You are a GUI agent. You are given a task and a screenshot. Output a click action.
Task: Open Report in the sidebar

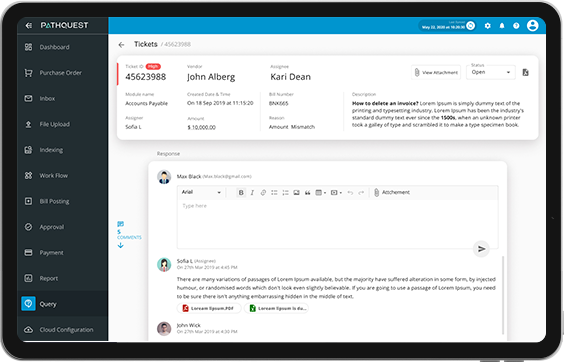coord(62,278)
